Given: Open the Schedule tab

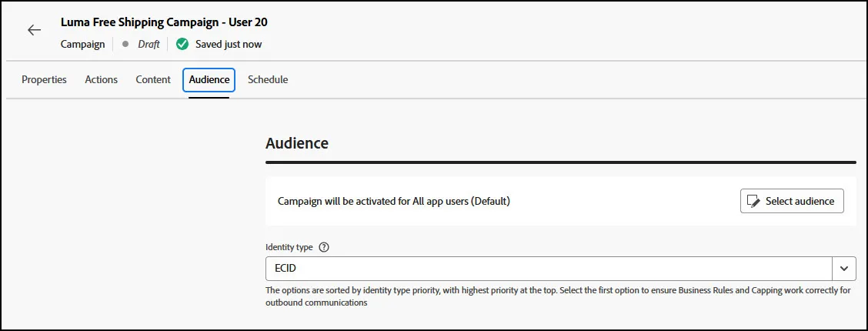Looking at the screenshot, I should 268,80.
